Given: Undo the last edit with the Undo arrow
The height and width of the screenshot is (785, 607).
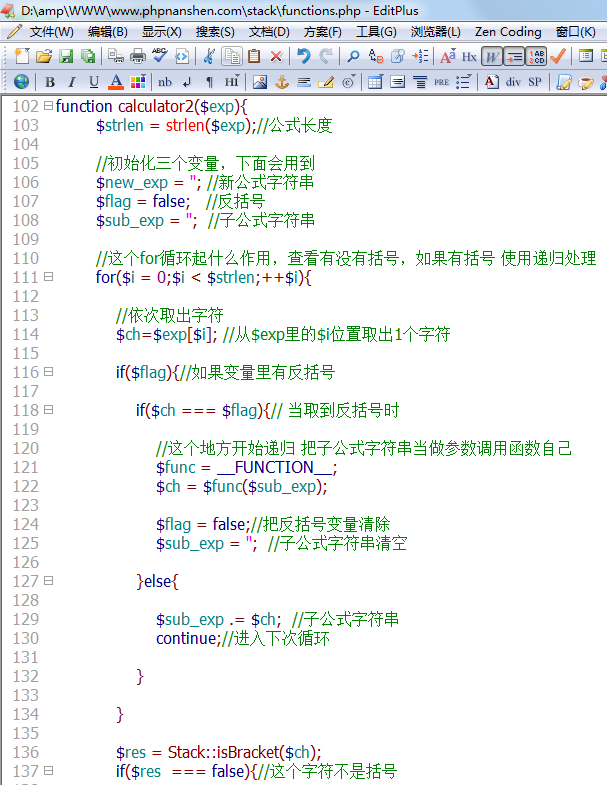Looking at the screenshot, I should 304,56.
